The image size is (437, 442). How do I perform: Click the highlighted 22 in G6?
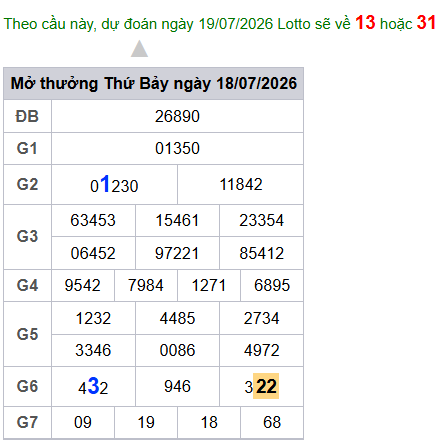tap(266, 386)
